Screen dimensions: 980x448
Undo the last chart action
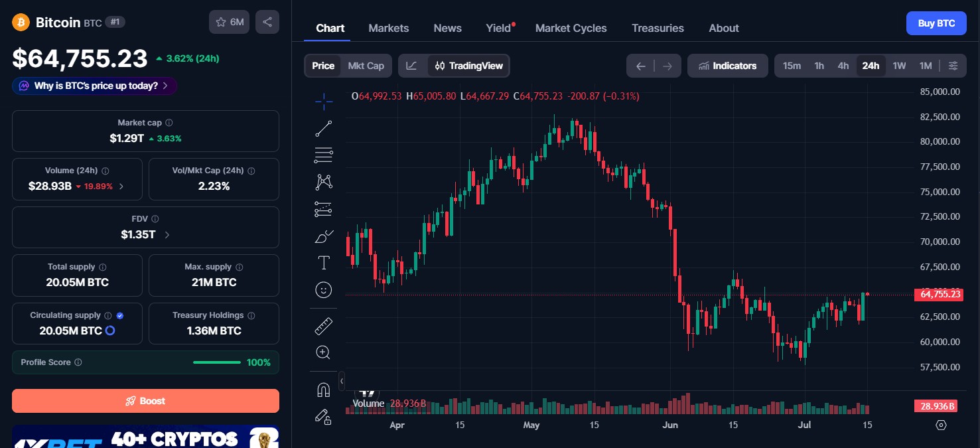[640, 66]
